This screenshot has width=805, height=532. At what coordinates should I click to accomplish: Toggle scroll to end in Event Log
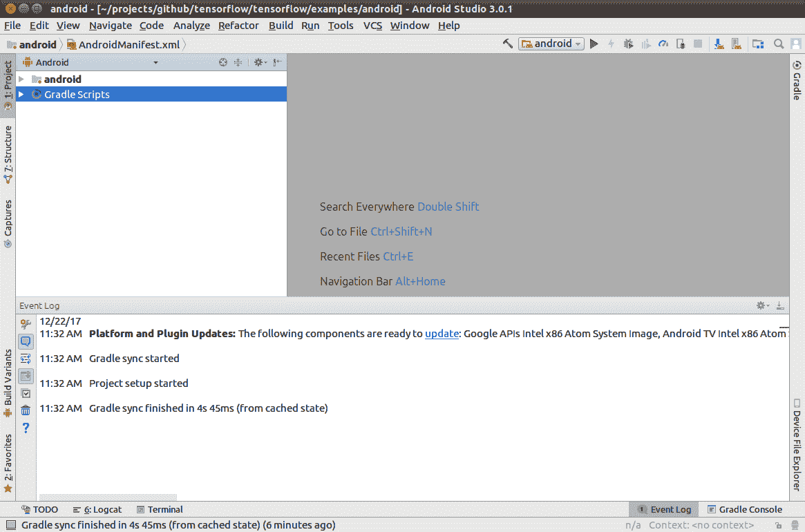26,376
